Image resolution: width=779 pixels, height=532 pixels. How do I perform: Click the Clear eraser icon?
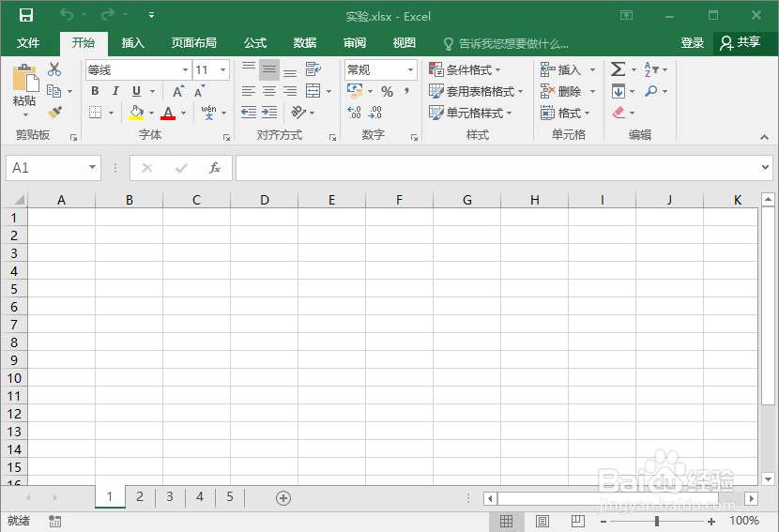click(619, 113)
